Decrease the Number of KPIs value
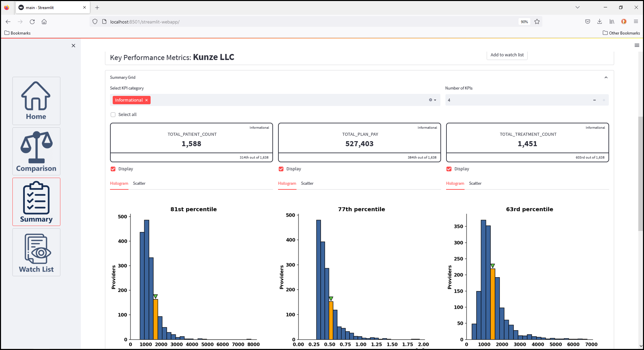 coord(594,100)
